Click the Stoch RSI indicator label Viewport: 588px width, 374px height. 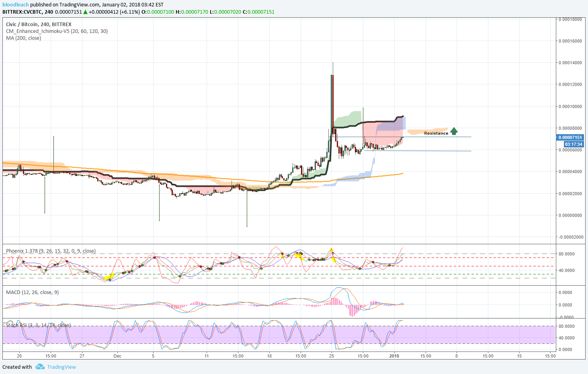[38, 325]
